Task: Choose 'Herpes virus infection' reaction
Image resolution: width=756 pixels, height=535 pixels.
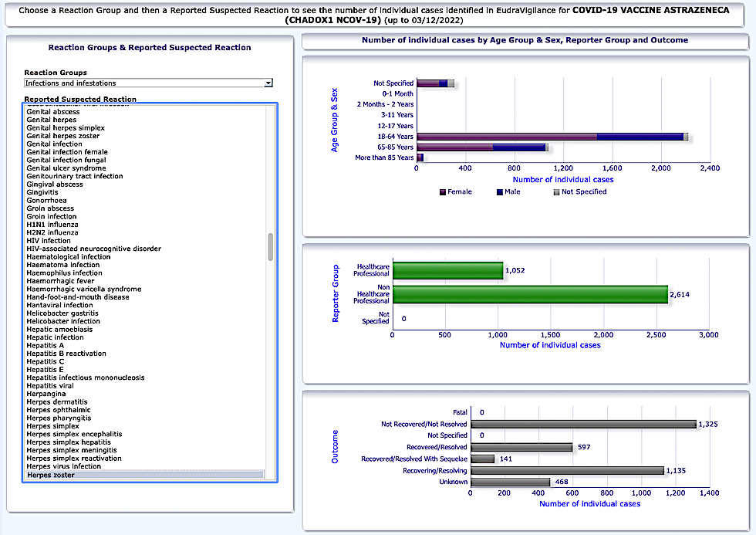Action: click(x=63, y=466)
